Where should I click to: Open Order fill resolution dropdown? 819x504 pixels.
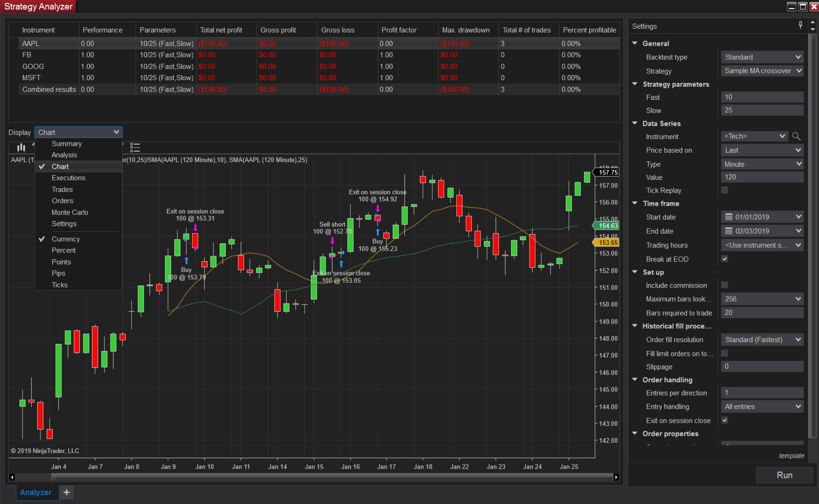pyautogui.click(x=762, y=340)
